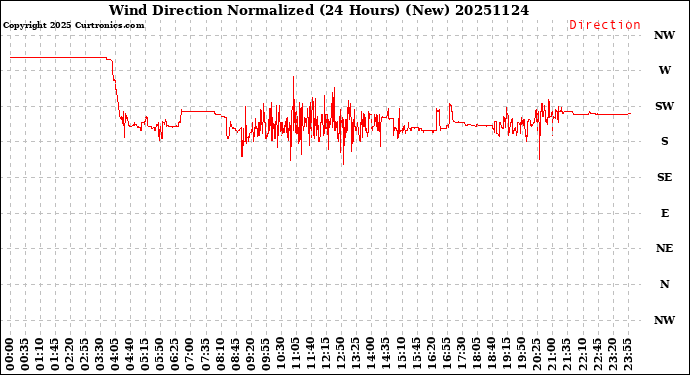
Task: Click the '11:05' time axis label
Action: (x=295, y=355)
